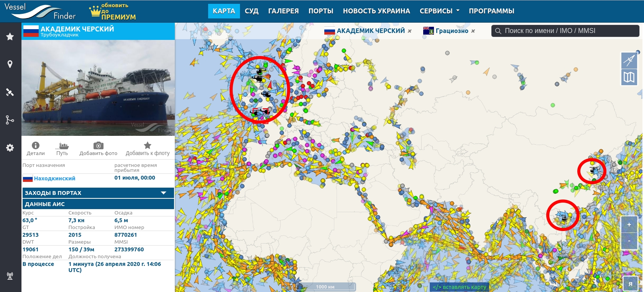This screenshot has width=644, height=292.
Task: Open the ГАЛЕРЕЯ menu item
Action: 283,11
